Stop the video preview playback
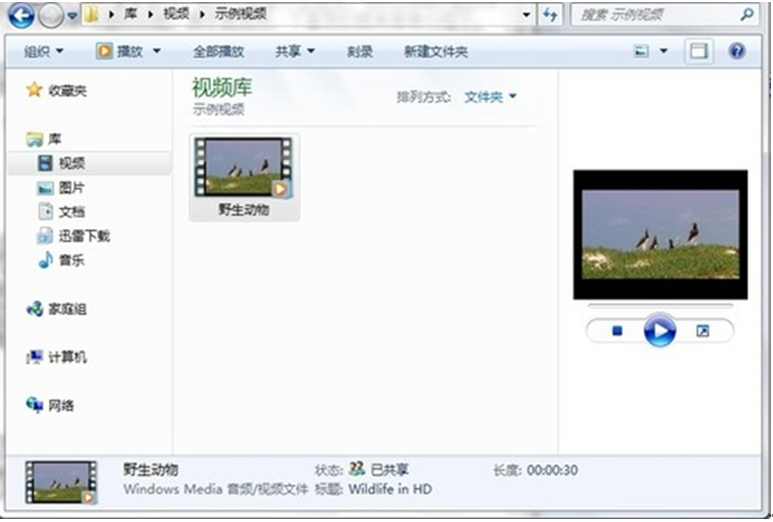 click(x=617, y=331)
